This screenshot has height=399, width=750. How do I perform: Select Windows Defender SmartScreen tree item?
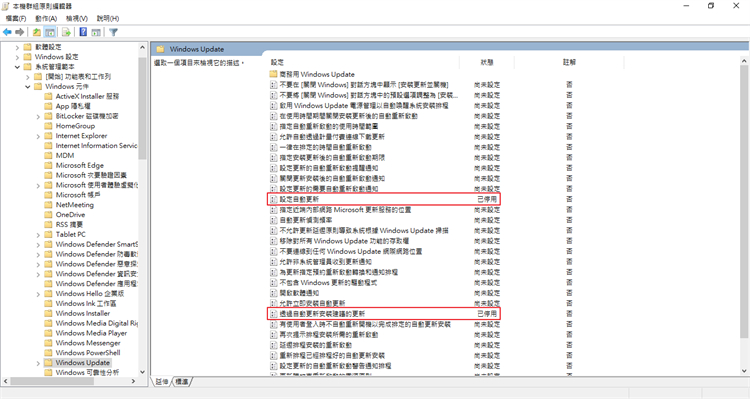pyautogui.click(x=97, y=244)
